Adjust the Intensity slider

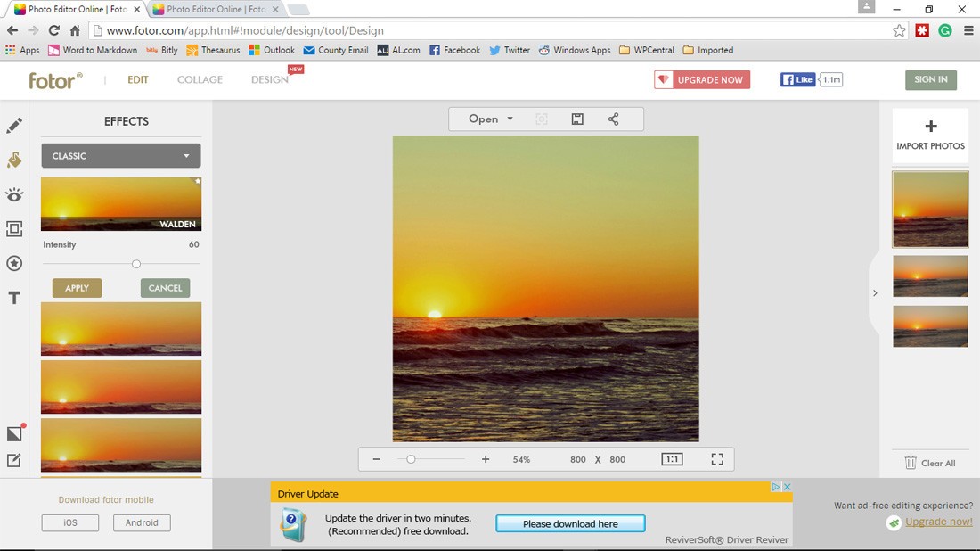[x=135, y=264]
